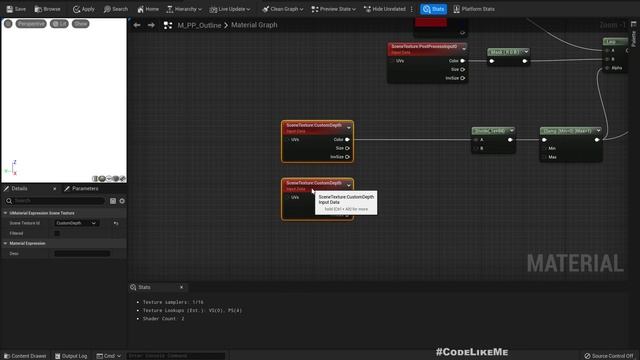Click Color output pin on upper CustomDepth node
Viewport: 640px width, 360px height.
[347, 140]
